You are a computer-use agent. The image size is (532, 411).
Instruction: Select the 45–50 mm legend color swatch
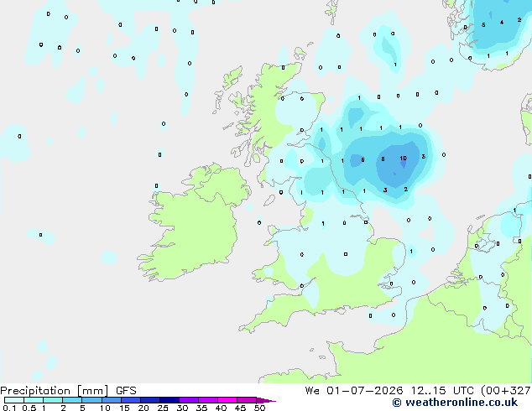247,400
